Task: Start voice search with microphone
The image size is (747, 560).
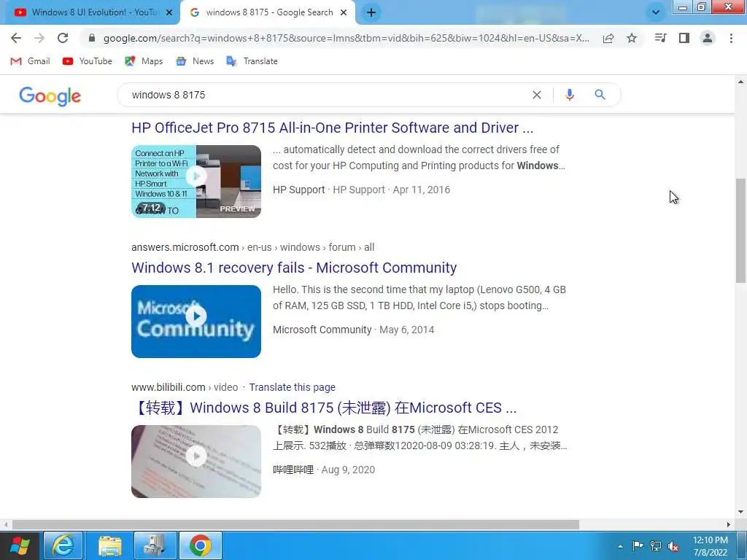Action: click(569, 95)
